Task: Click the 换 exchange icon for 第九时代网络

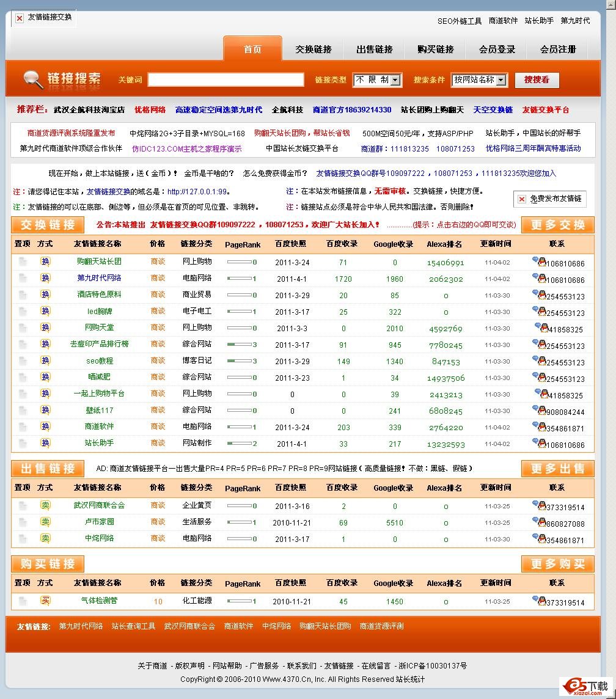Action: (45, 278)
